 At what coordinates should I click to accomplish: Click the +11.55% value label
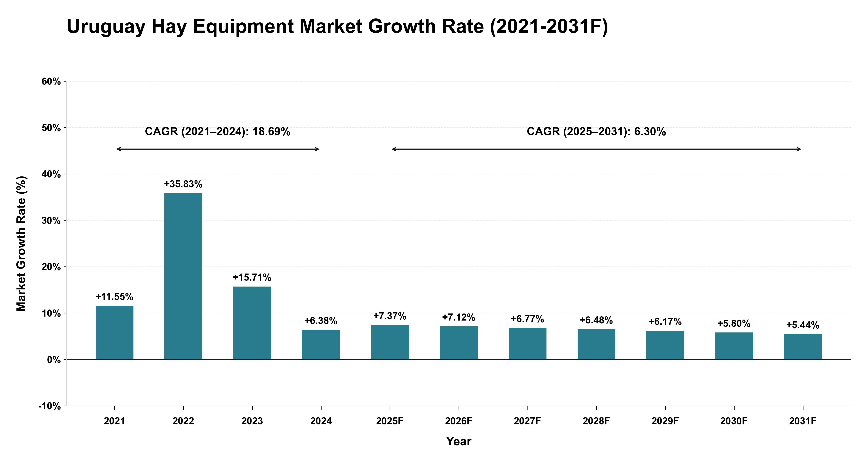point(115,297)
